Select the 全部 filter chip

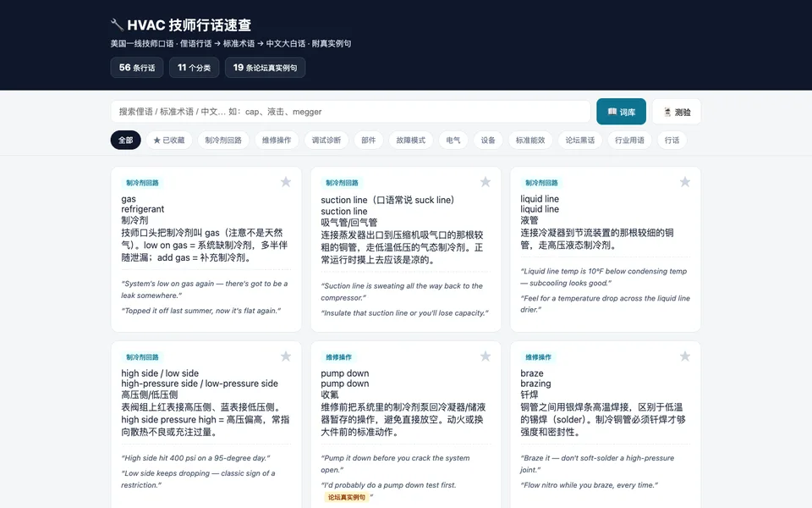point(125,140)
